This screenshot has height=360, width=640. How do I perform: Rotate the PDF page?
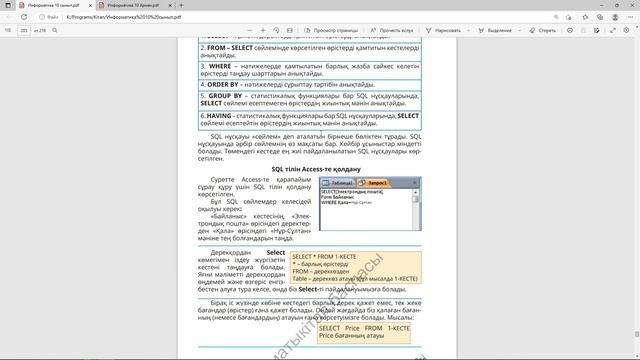point(276,30)
